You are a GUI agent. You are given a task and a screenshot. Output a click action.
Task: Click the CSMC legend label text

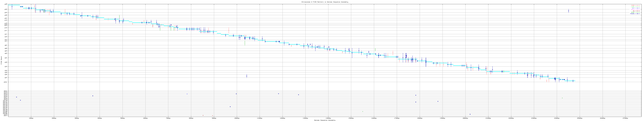coord(633,5)
